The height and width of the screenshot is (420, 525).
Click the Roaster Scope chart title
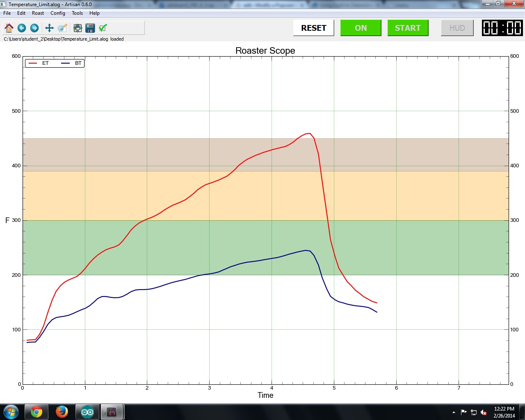coord(265,50)
